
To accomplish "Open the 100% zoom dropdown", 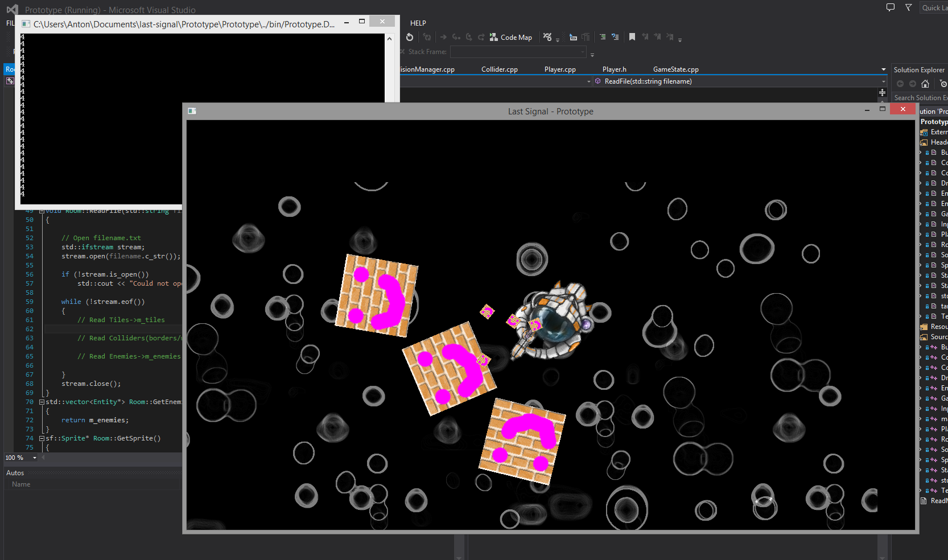I will (34, 458).
